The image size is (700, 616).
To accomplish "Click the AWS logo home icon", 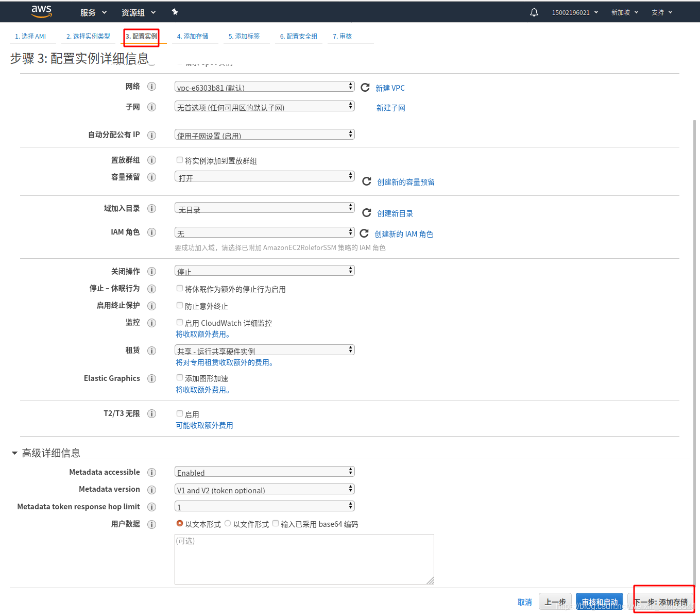I will tap(42, 11).
